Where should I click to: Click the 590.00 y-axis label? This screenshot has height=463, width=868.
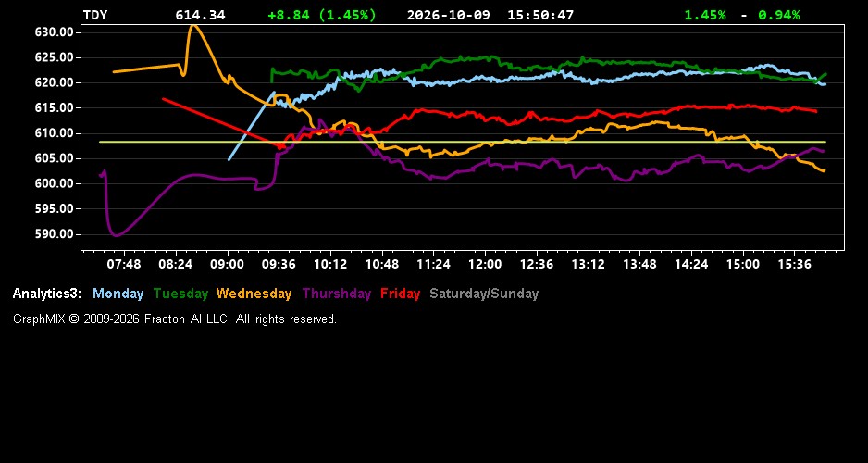[x=55, y=233]
